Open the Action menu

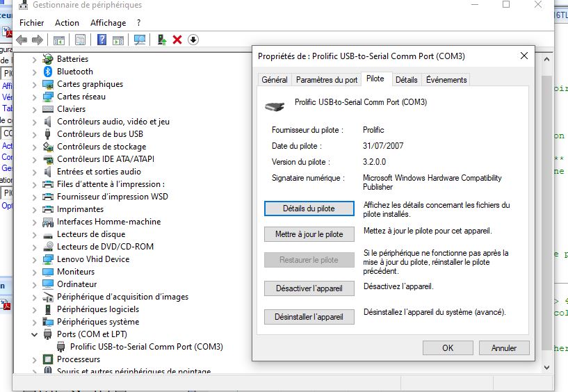(67, 23)
